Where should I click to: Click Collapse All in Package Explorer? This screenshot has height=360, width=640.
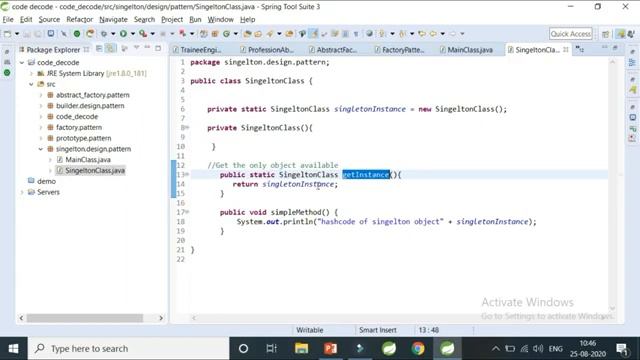pos(99,49)
